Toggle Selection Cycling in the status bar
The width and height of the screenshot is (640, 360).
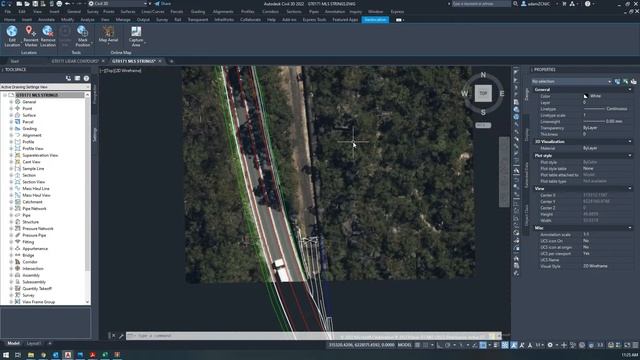(x=505, y=345)
